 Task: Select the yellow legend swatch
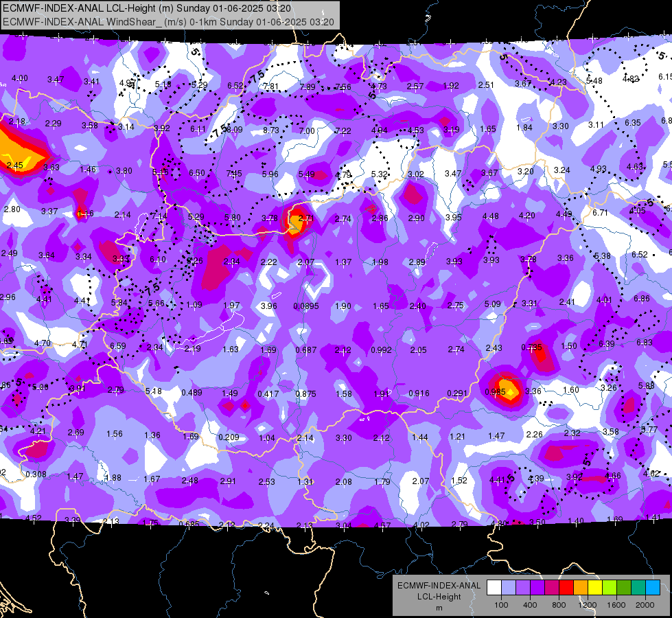tap(595, 588)
